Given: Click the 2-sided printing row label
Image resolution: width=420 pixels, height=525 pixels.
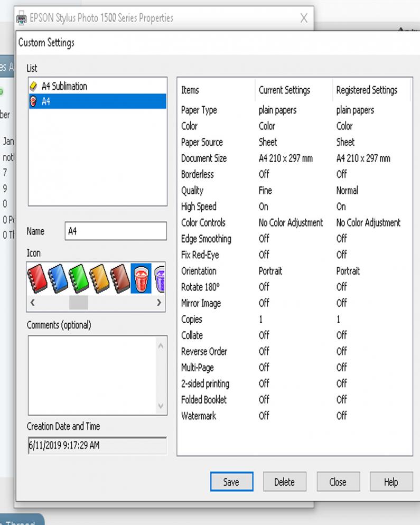Looking at the screenshot, I should (206, 383).
